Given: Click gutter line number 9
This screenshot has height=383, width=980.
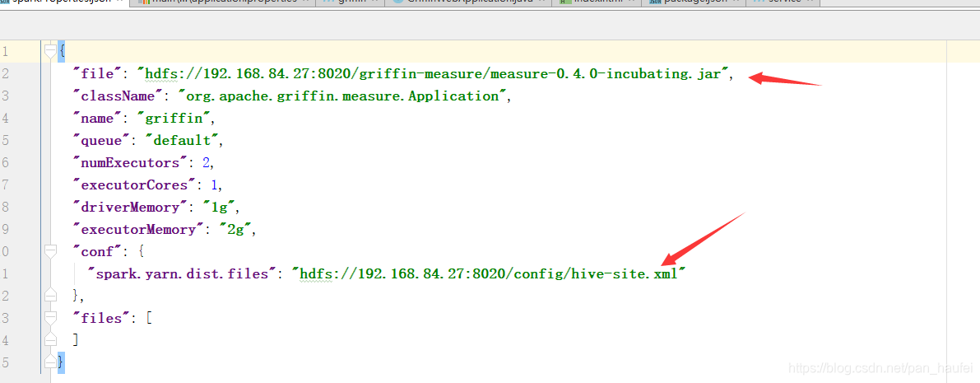Looking at the screenshot, I should [x=6, y=230].
